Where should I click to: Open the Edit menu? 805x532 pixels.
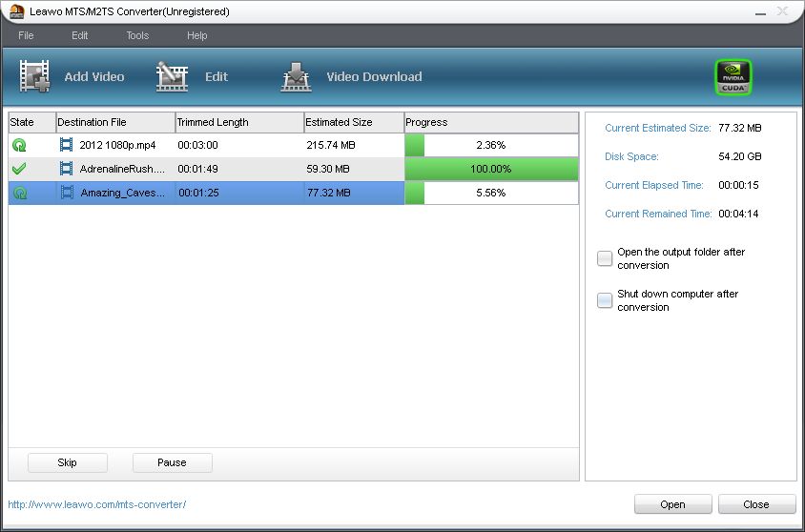click(x=79, y=35)
